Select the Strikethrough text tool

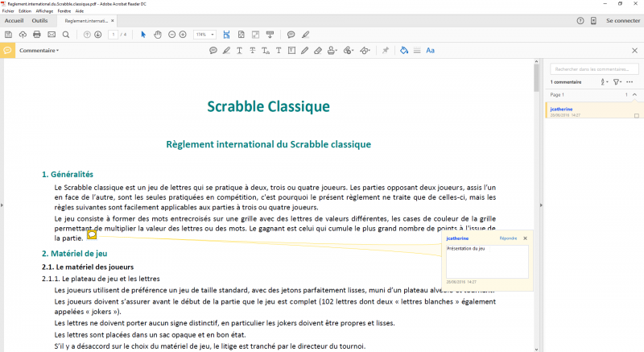[252, 50]
